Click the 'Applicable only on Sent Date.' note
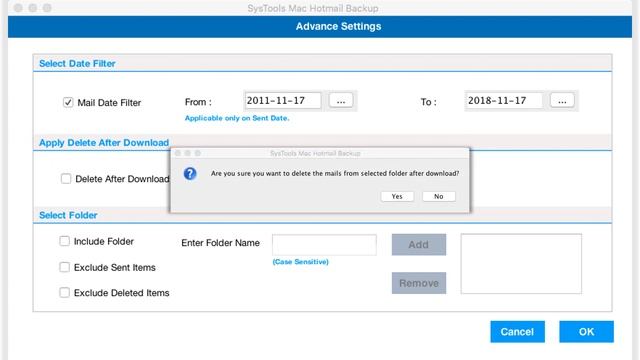 pyautogui.click(x=237, y=118)
